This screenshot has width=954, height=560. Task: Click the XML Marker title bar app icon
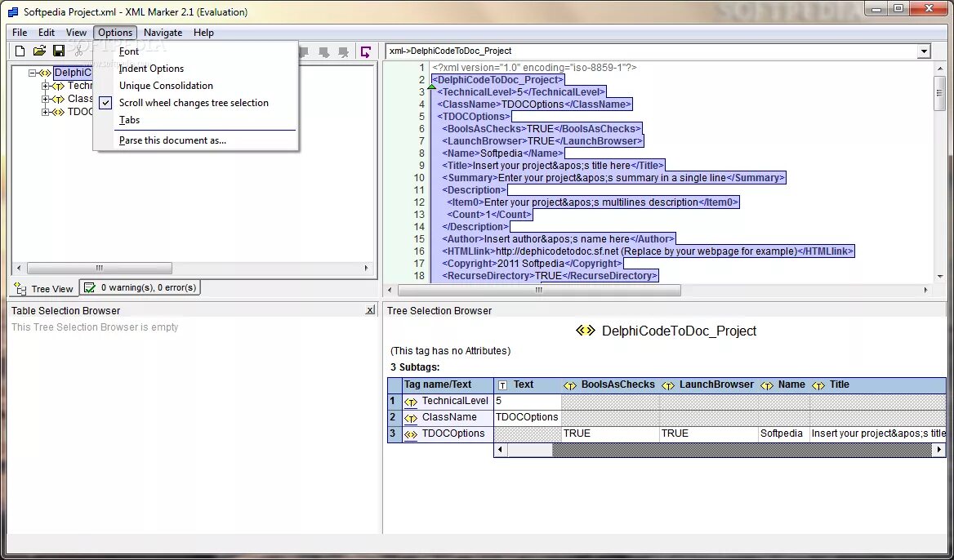pyautogui.click(x=13, y=12)
